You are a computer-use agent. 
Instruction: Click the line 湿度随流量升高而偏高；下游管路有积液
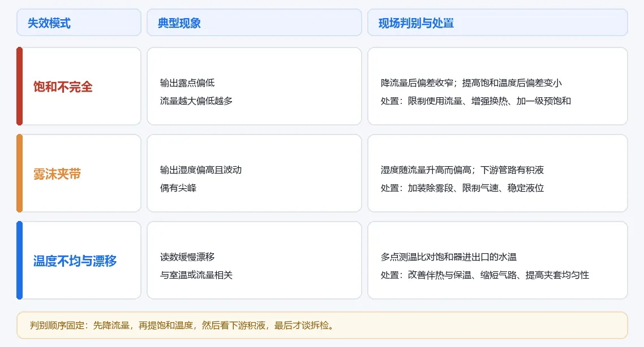462,170
